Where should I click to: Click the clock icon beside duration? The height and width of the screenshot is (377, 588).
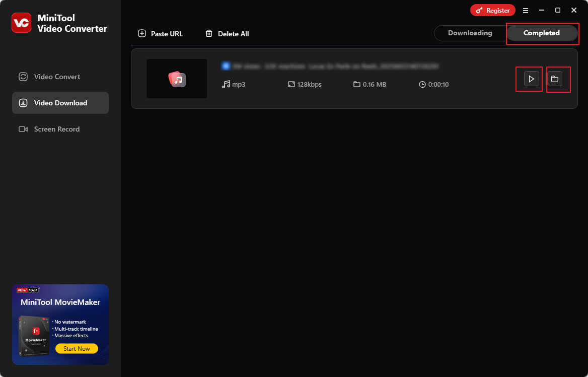pyautogui.click(x=422, y=85)
